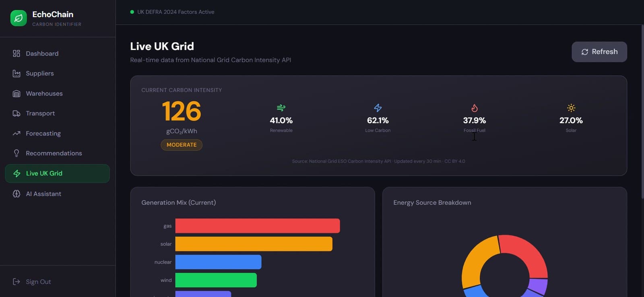Click the 'Real-time data from National Grid' subtitle

click(x=211, y=60)
